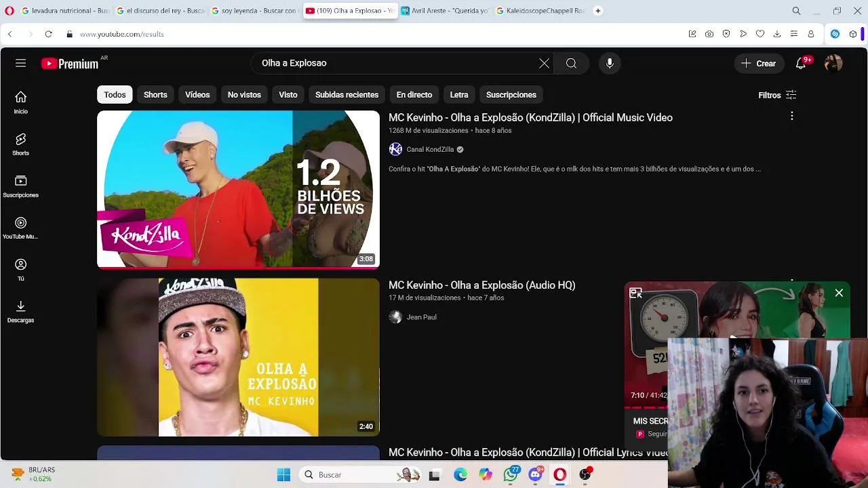Open 'Olha a Explosão (Audio HQ)' title
The width and height of the screenshot is (868, 488).
point(481,285)
